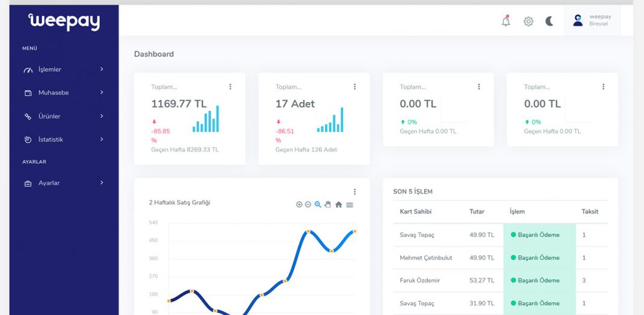
Task: Expand the Ürünler menu chevron
Action: (x=101, y=116)
